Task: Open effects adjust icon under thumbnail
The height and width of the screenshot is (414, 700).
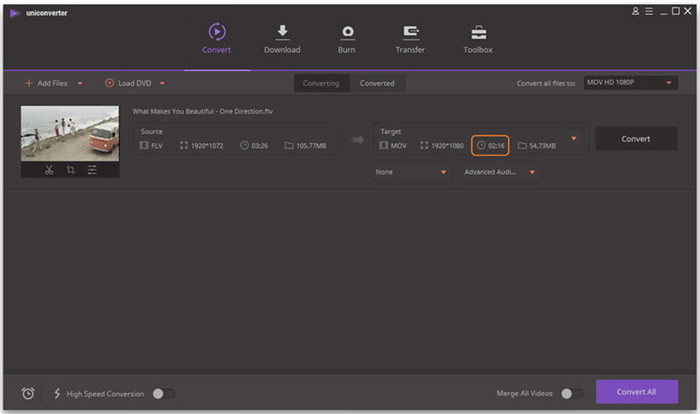Action: (x=92, y=170)
